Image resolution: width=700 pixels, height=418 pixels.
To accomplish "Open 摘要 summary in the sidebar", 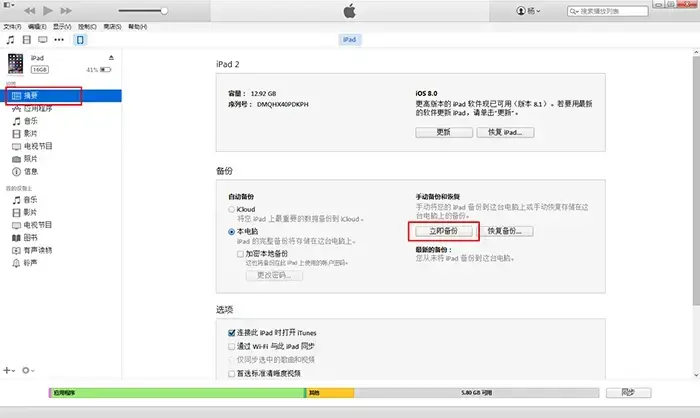I will pyautogui.click(x=63, y=96).
